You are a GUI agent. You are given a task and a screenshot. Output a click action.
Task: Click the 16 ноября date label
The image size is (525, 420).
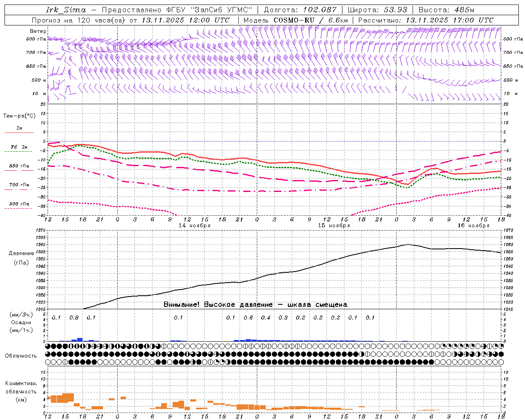pos(473,226)
